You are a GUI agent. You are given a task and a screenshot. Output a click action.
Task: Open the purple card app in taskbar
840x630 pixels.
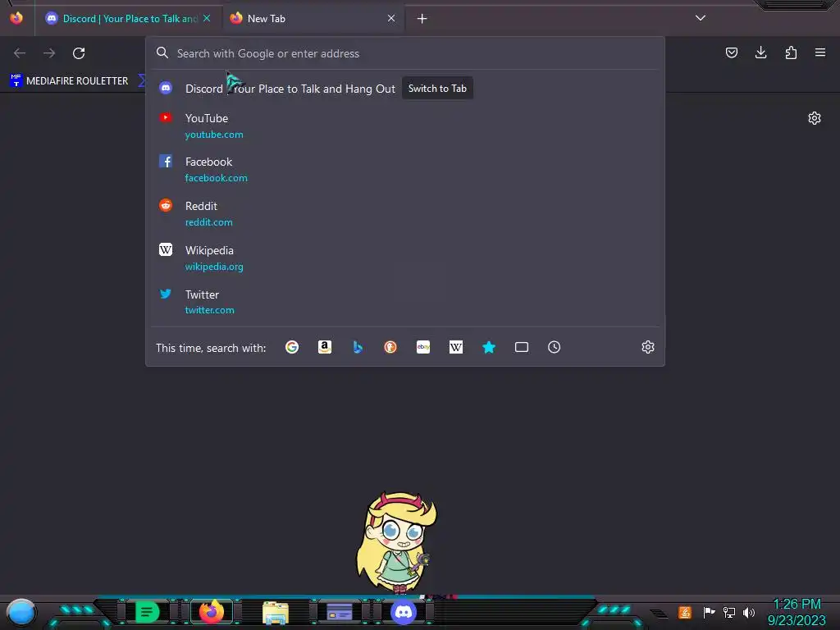(339, 612)
